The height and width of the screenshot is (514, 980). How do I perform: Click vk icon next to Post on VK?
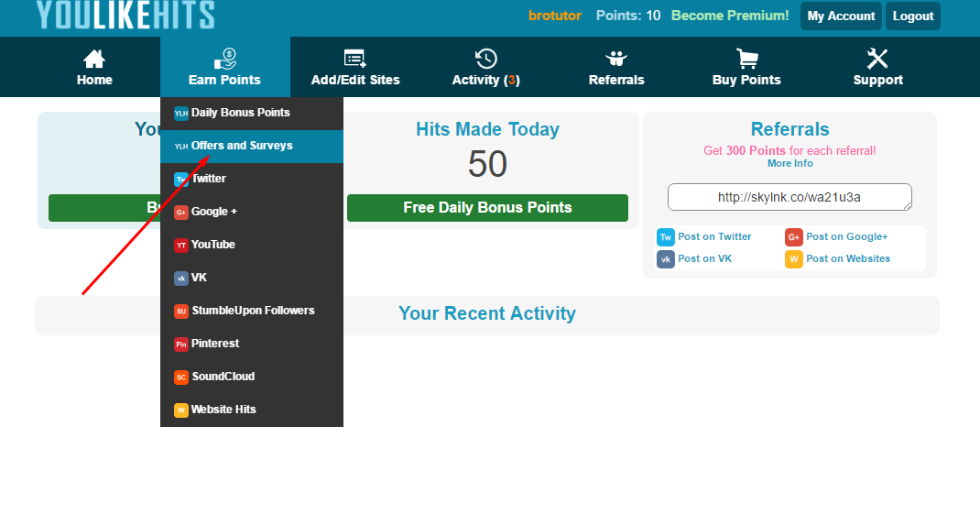[666, 259]
